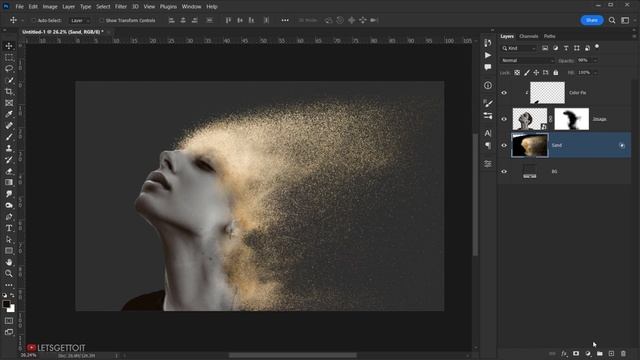640x360 pixels.
Task: Click the vertical canvas scrollbar
Action: [x=475, y=195]
